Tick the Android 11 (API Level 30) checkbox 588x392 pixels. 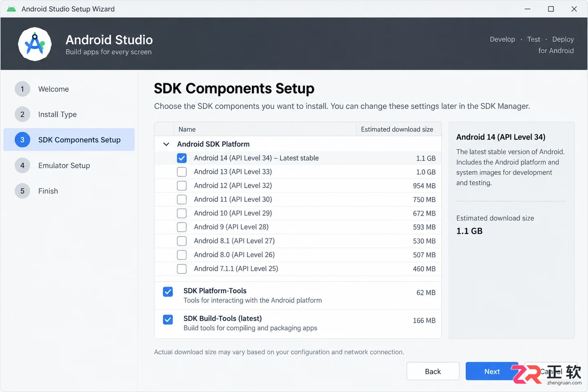click(x=182, y=199)
